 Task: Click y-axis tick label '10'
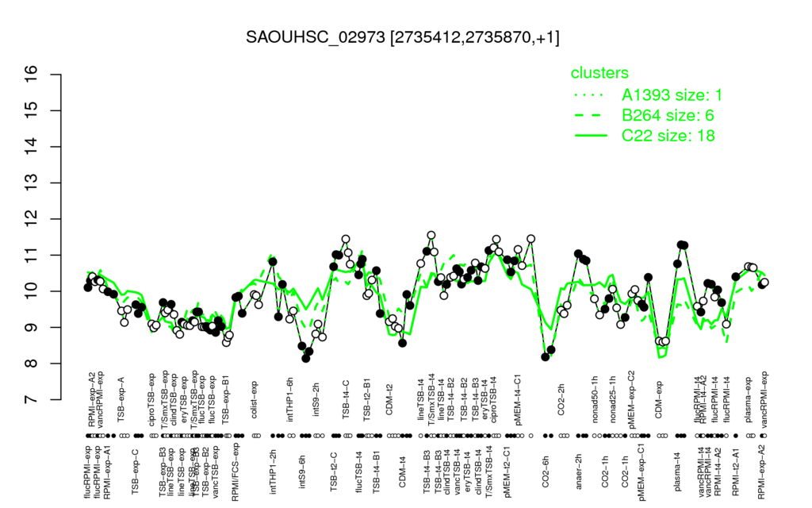(x=32, y=291)
